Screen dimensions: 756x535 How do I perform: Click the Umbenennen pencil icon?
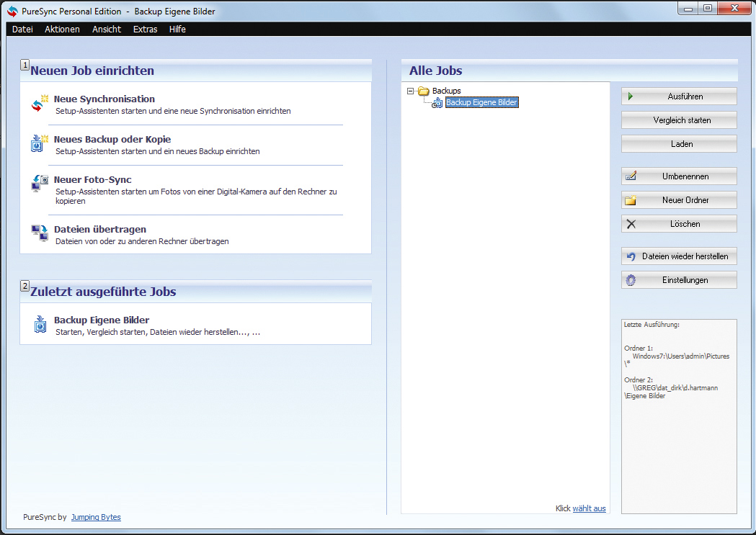point(631,176)
